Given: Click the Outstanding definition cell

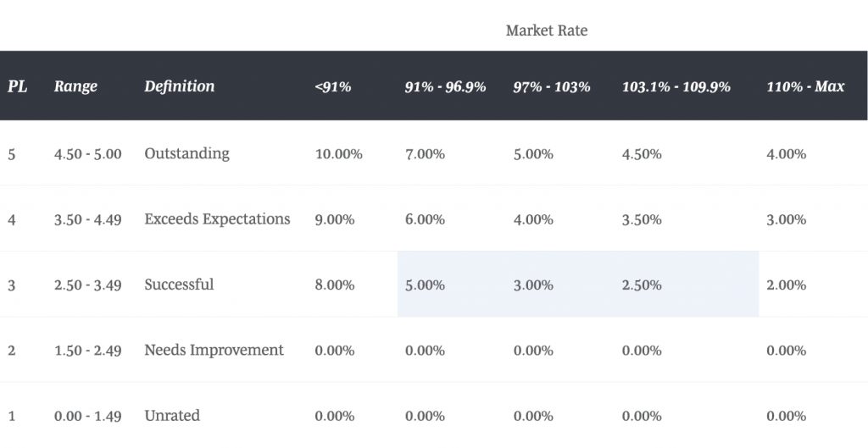Looking at the screenshot, I should (186, 153).
